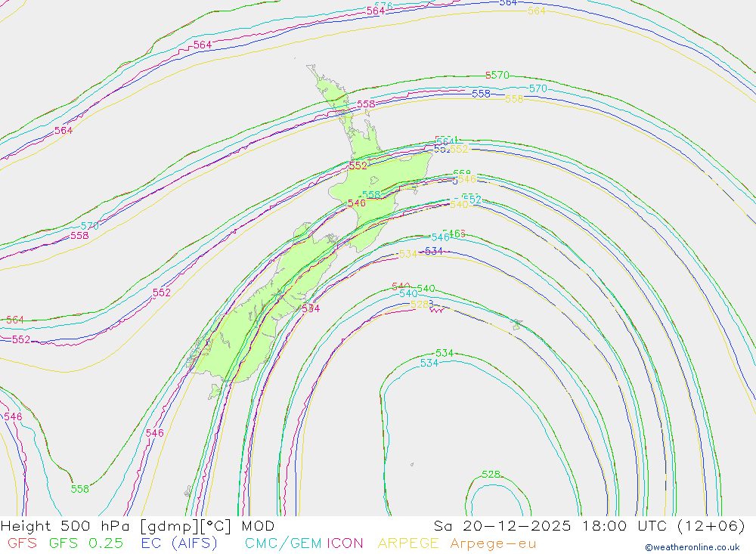Click the magenta ICON legend label
756x554 pixels.
point(345,543)
